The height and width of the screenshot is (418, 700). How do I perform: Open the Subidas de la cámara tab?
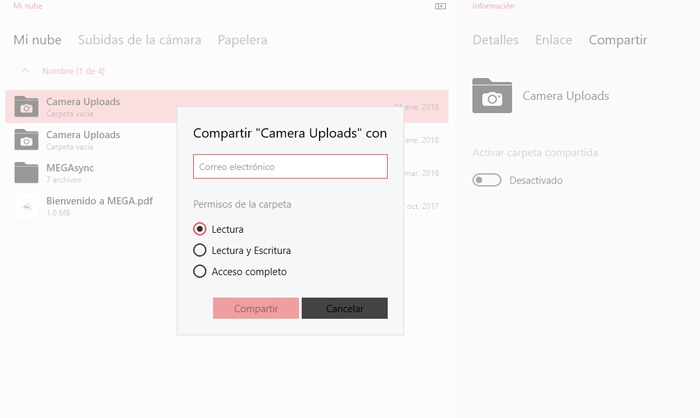(140, 40)
